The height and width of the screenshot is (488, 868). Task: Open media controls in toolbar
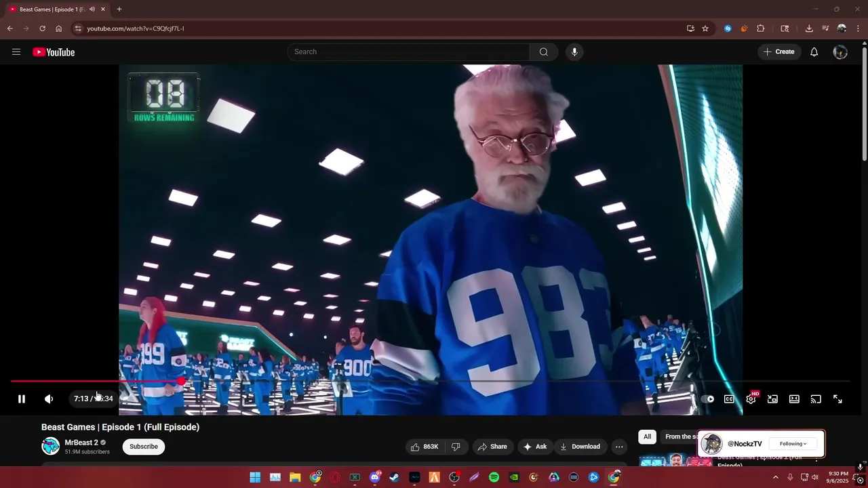pos(825,28)
